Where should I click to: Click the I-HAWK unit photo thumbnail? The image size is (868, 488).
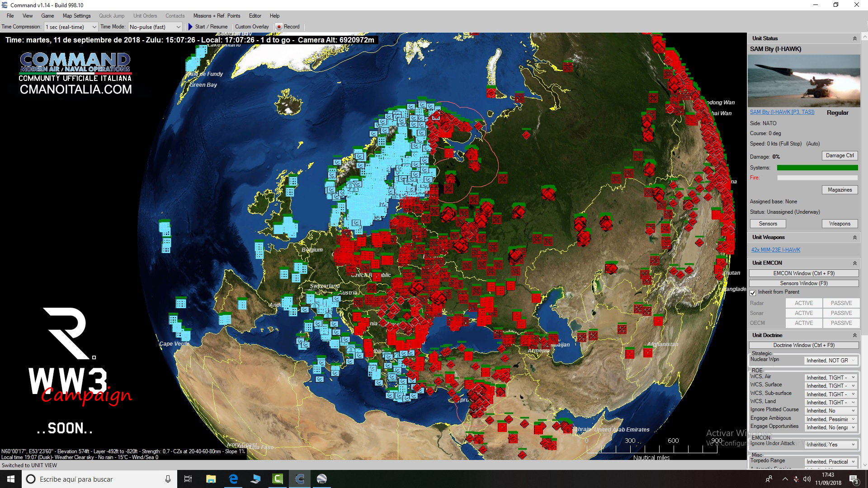click(804, 80)
